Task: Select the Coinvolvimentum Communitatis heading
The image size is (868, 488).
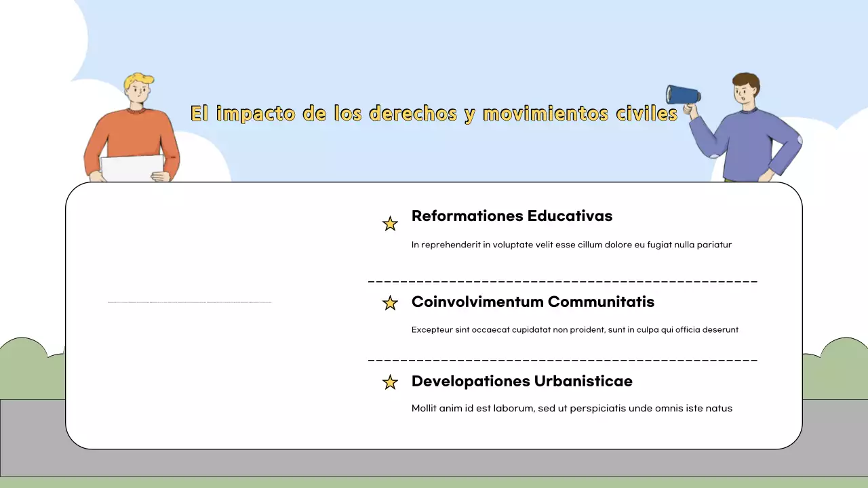Action: point(533,302)
